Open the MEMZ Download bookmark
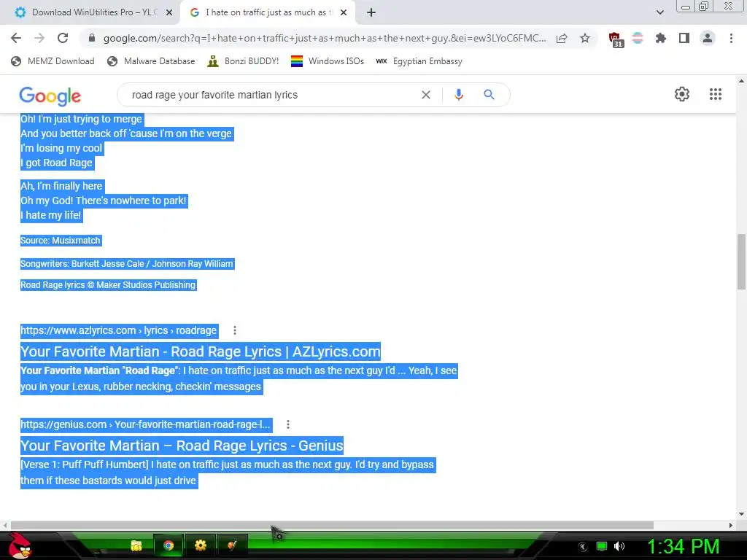The height and width of the screenshot is (560, 747). (53, 61)
